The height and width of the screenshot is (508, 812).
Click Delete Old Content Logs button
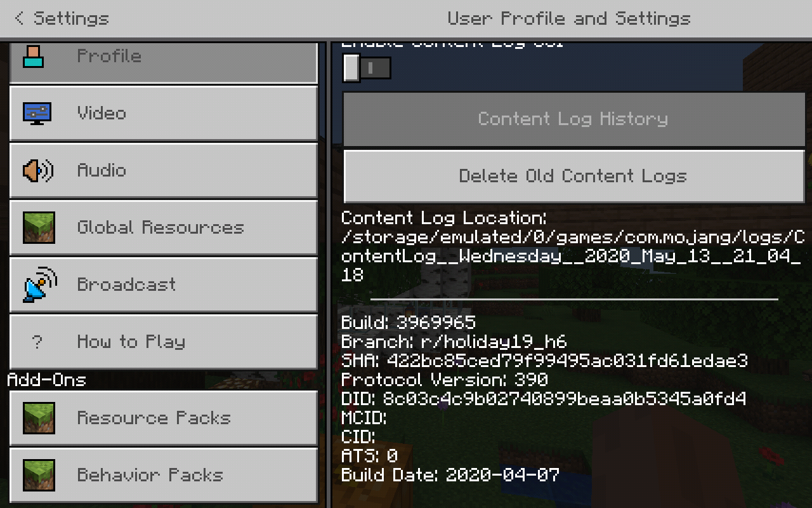coord(573,177)
